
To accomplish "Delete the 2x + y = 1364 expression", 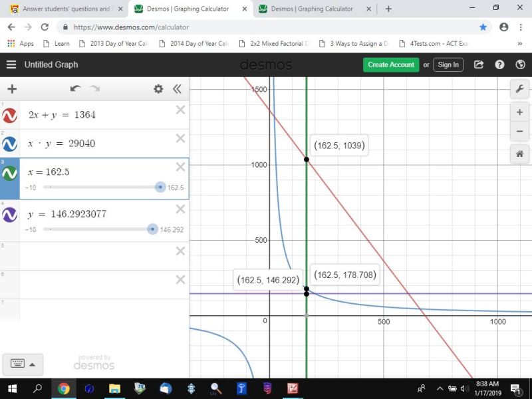I will click(180, 110).
